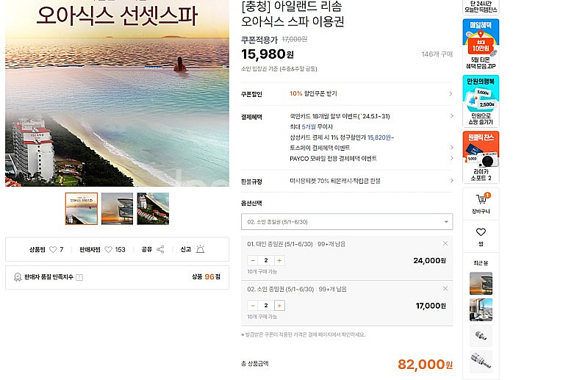Click the report siren icon
This screenshot has width=588, height=380.
[200, 249]
